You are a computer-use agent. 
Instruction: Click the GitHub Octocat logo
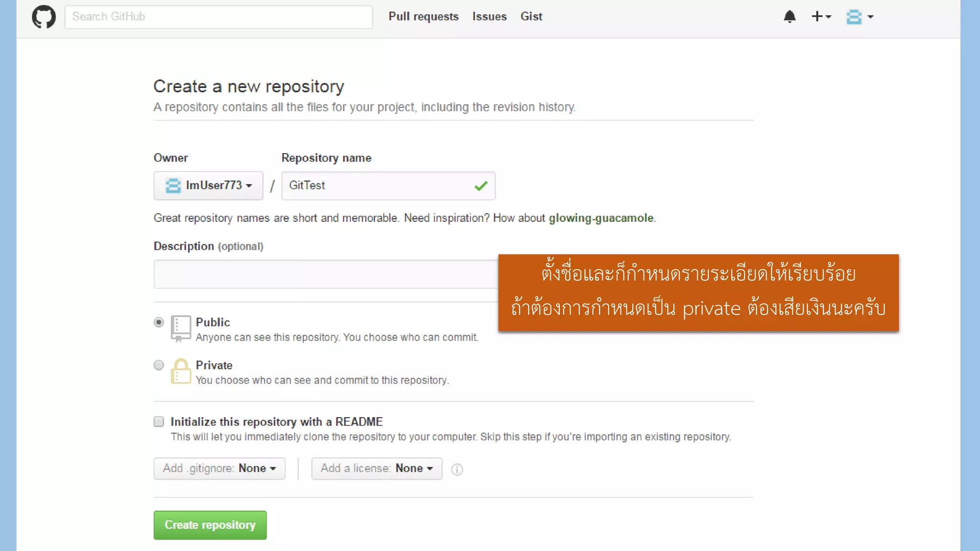[44, 17]
